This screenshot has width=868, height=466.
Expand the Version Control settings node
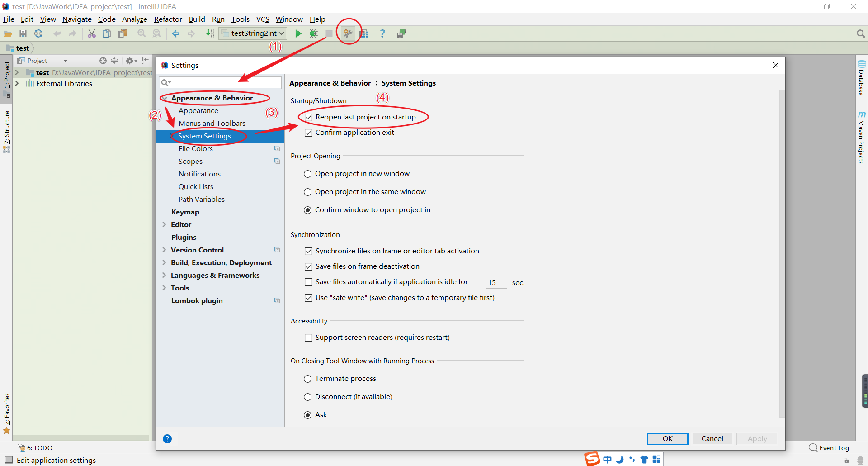[164, 250]
